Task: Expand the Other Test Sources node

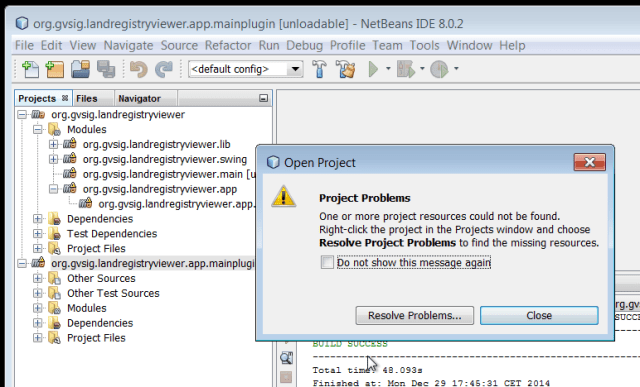Action: point(38,293)
